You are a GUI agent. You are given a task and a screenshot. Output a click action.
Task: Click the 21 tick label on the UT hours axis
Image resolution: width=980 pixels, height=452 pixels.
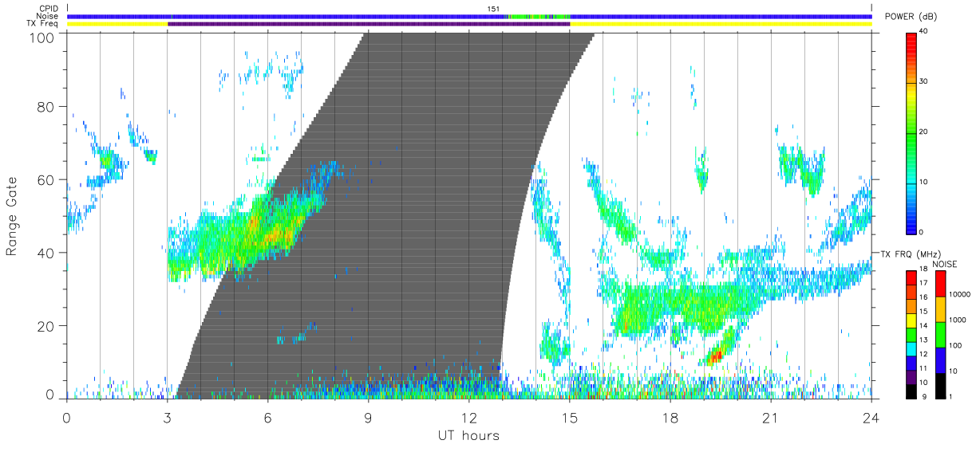point(771,417)
